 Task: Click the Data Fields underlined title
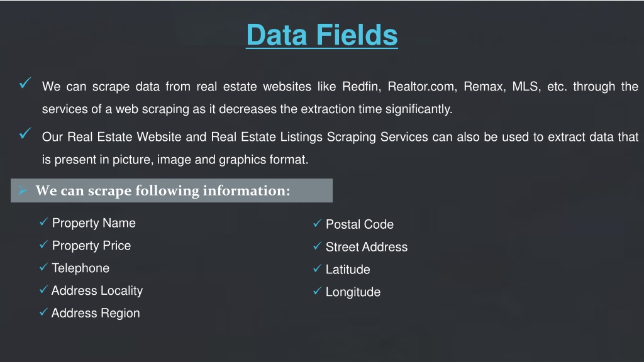pyautogui.click(x=321, y=35)
